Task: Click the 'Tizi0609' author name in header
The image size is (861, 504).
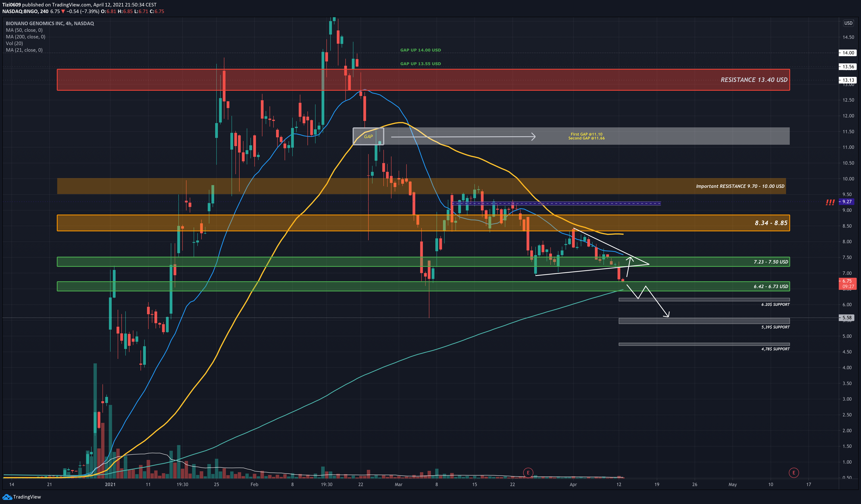Action: click(11, 5)
